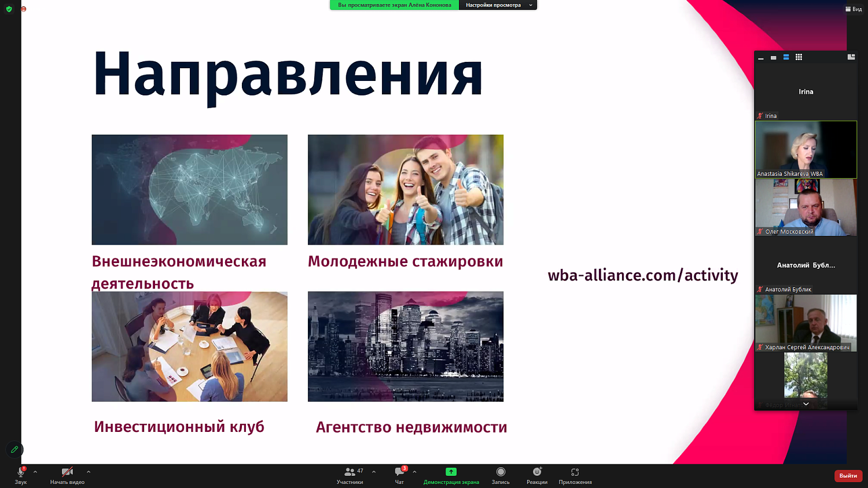
Task: Switch participant panel to gallery grid view
Action: 799,57
